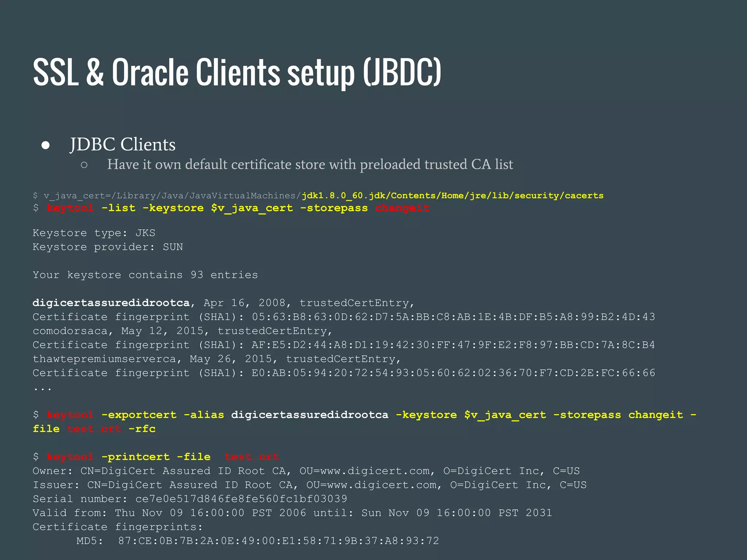Click the sub-bullet 'Have it own default certificate store' line
The width and height of the screenshot is (747, 560).
310,164
